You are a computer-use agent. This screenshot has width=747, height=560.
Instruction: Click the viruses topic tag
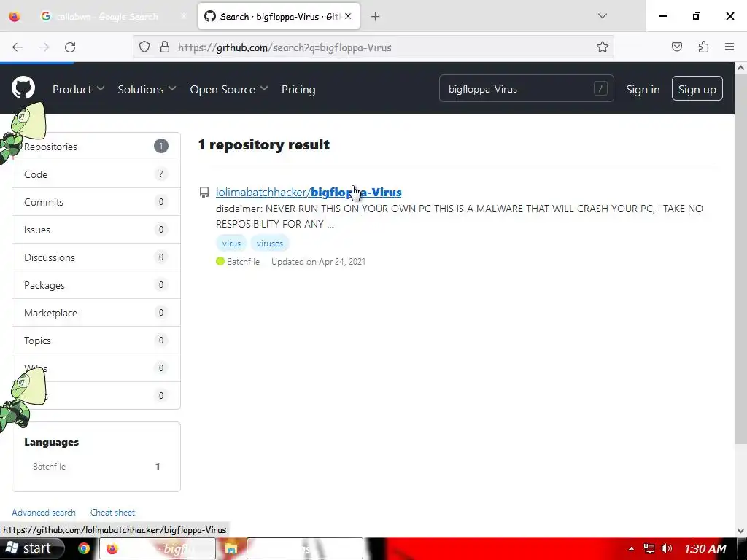tap(270, 244)
